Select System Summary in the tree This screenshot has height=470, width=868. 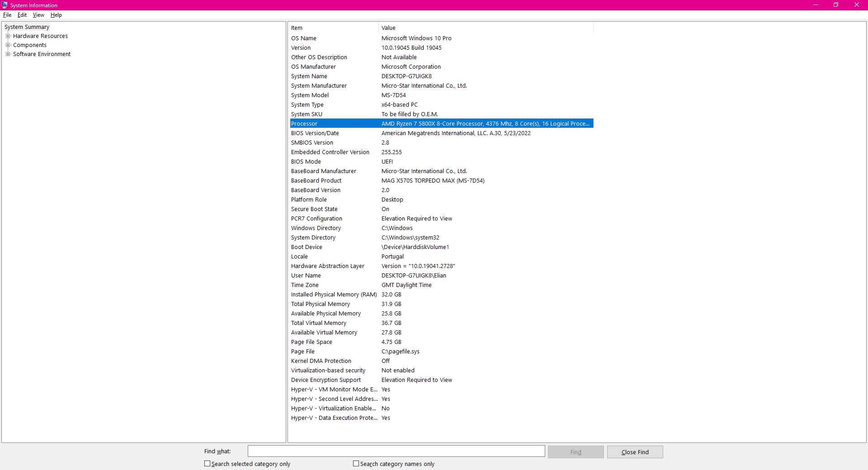27,27
